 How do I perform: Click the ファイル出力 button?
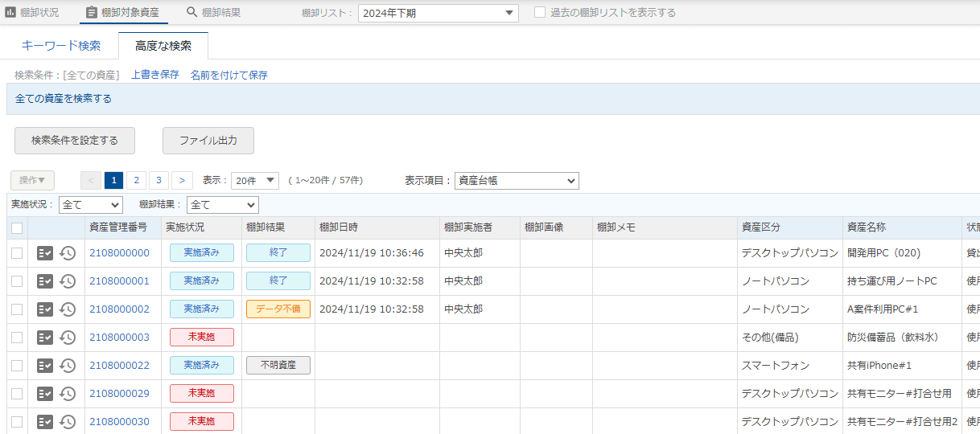click(208, 141)
